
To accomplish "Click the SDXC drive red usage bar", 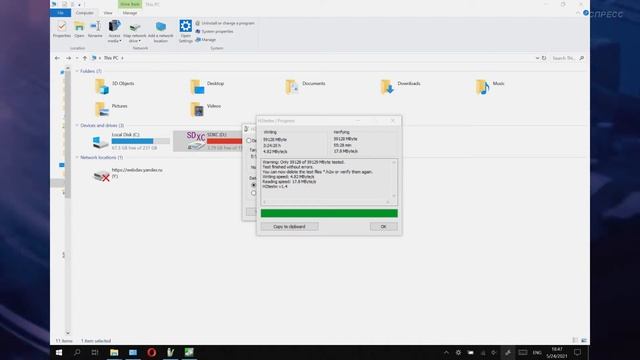I will click(224, 141).
